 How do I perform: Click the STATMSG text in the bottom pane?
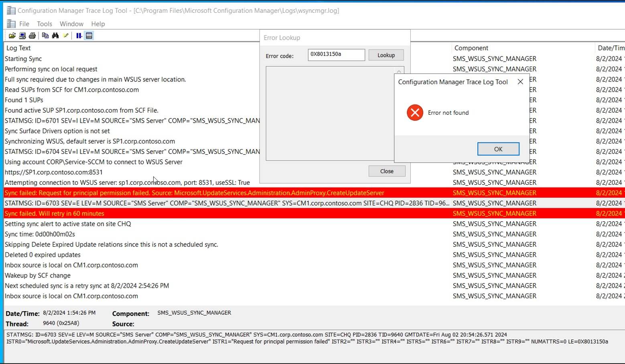click(307, 338)
